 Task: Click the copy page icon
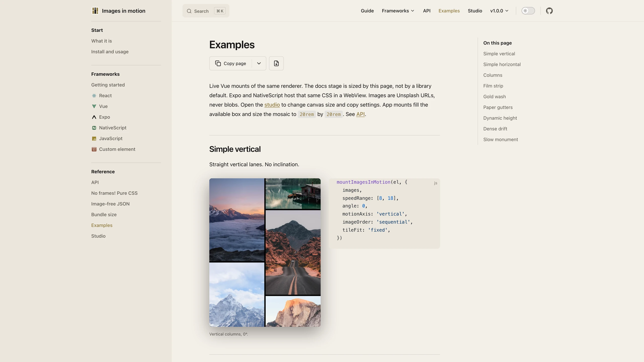(x=218, y=63)
